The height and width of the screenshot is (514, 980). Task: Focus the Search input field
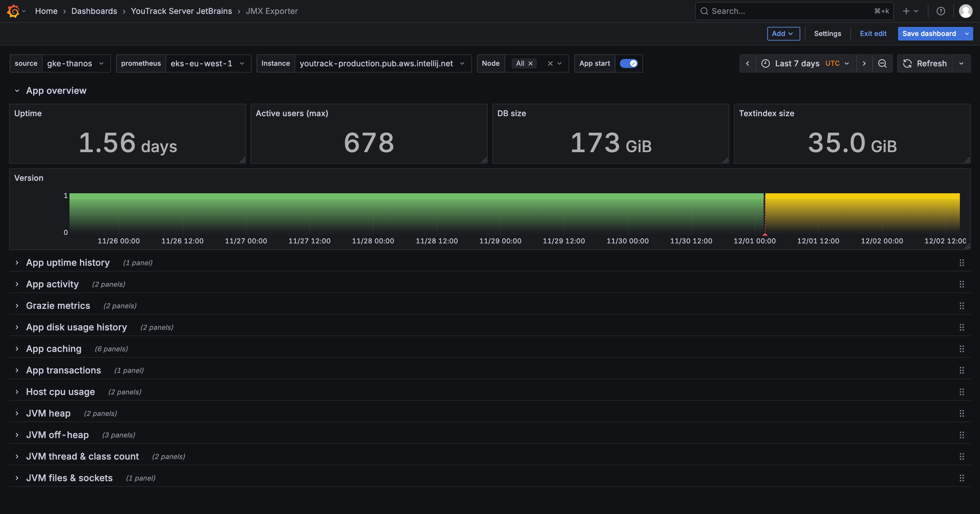[x=794, y=11]
